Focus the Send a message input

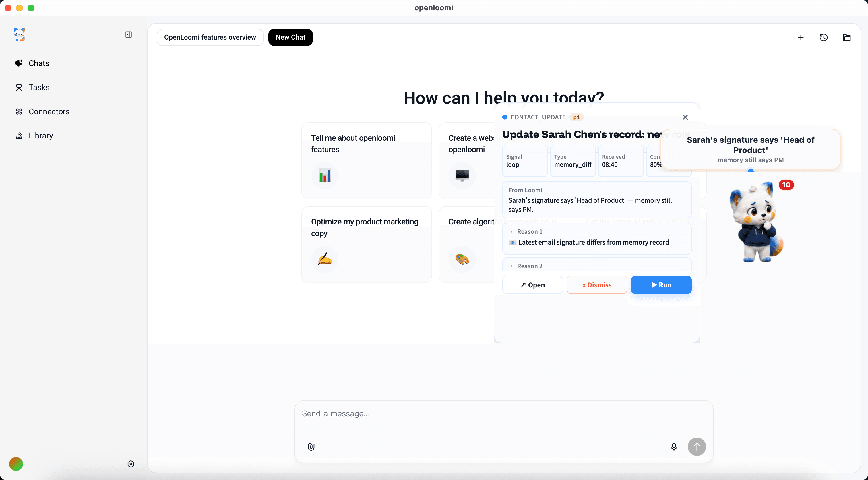point(503,414)
